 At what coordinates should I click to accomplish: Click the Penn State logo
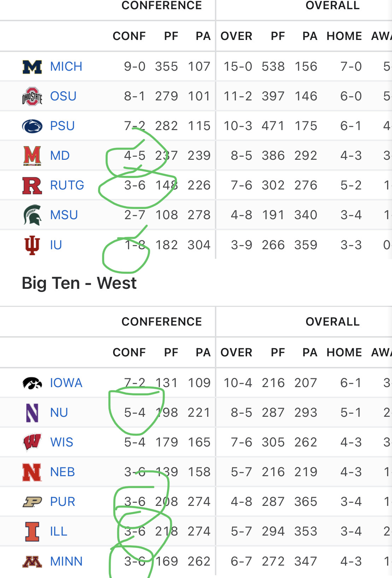pyautogui.click(x=32, y=126)
